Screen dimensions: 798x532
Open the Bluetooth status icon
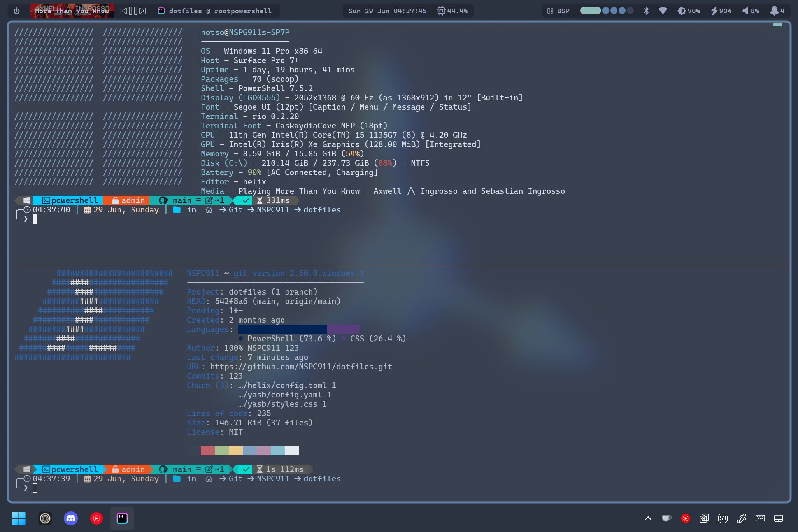coord(646,11)
